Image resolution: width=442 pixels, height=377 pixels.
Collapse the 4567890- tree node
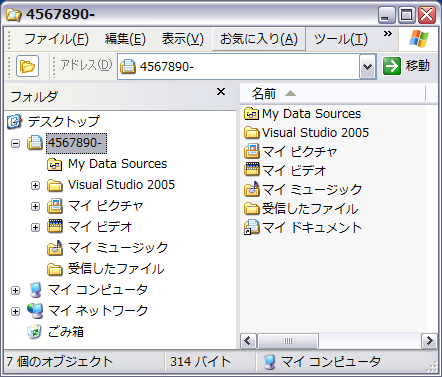[15, 143]
